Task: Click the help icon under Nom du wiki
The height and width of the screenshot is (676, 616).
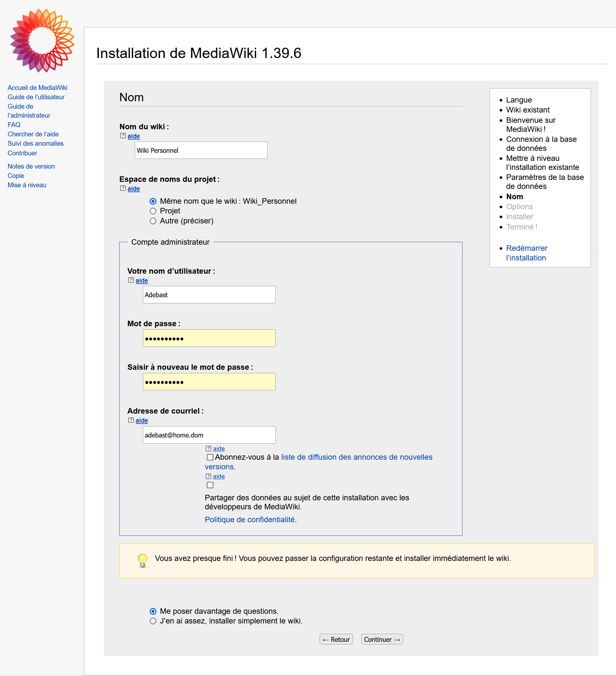Action: (x=123, y=136)
